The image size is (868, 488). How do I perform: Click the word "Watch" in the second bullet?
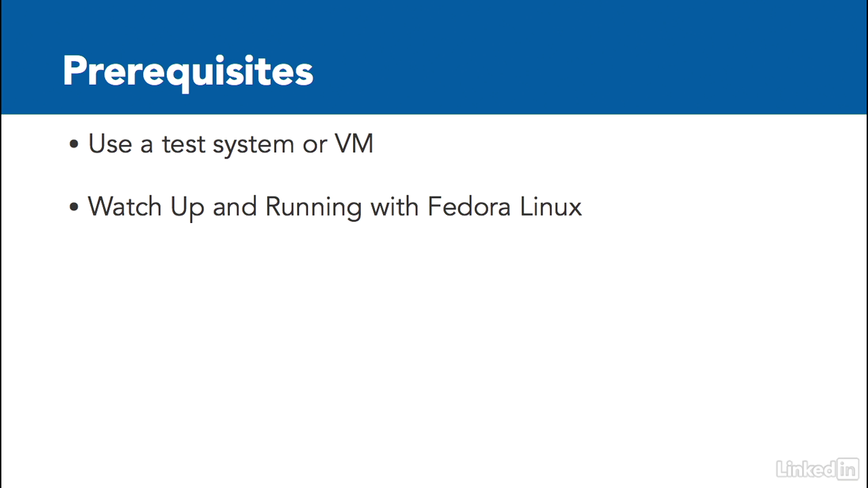125,206
